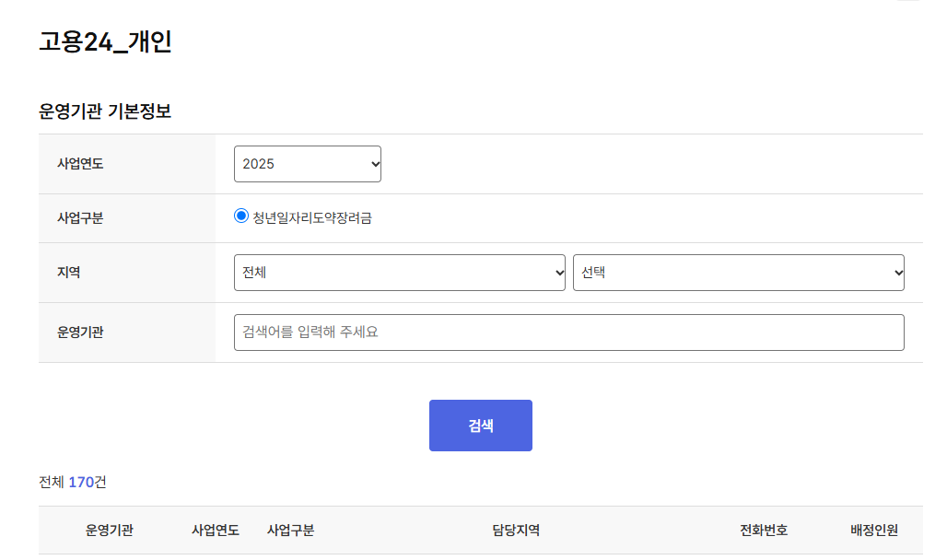The width and height of the screenshot is (947, 560).
Task: Open the second region dropdown labeled 선택
Action: [740, 272]
